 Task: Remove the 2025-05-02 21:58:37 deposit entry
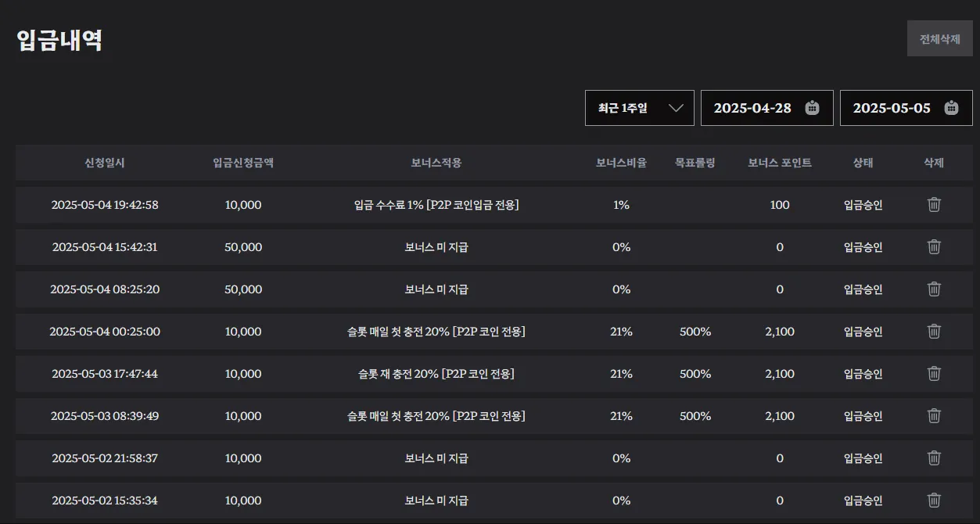click(x=934, y=458)
